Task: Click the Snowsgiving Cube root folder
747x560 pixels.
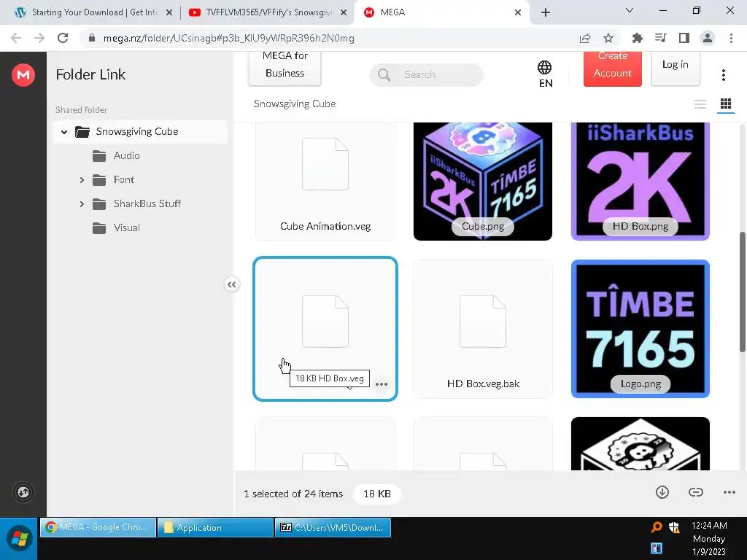Action: 140,132
